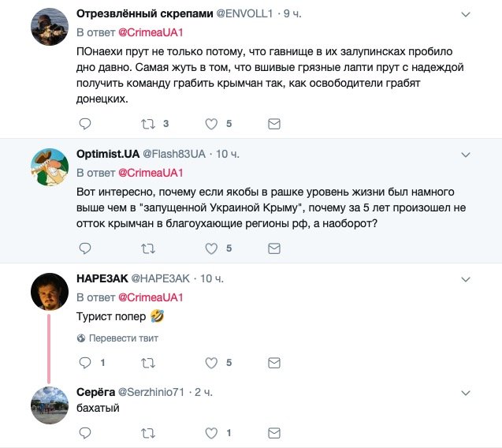Open the @Flash83UA profile handle
Image resolution: width=502 pixels, height=448 pixels.
pyautogui.click(x=174, y=154)
